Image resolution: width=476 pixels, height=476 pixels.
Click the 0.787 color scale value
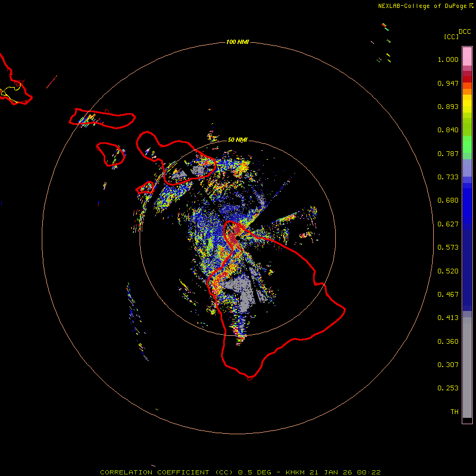[448, 153]
